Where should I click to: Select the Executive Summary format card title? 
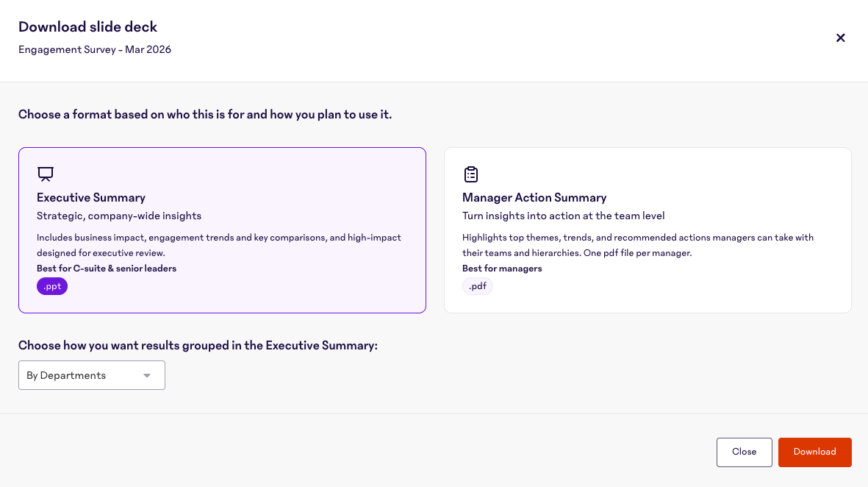(91, 197)
